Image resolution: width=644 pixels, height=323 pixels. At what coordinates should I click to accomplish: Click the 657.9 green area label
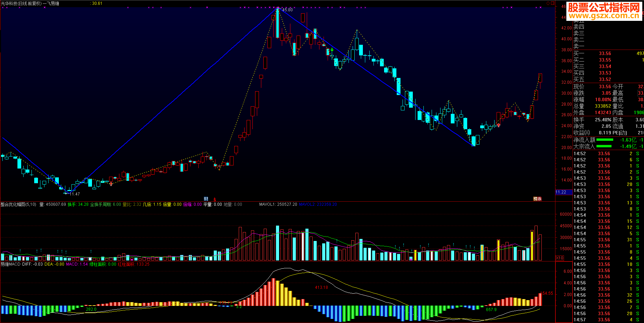tap(491, 310)
